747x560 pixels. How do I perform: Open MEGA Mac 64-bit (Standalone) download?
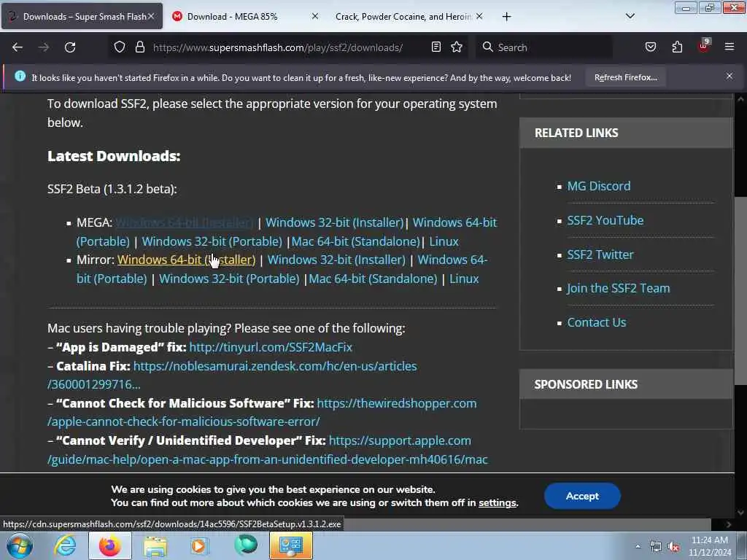click(x=355, y=241)
